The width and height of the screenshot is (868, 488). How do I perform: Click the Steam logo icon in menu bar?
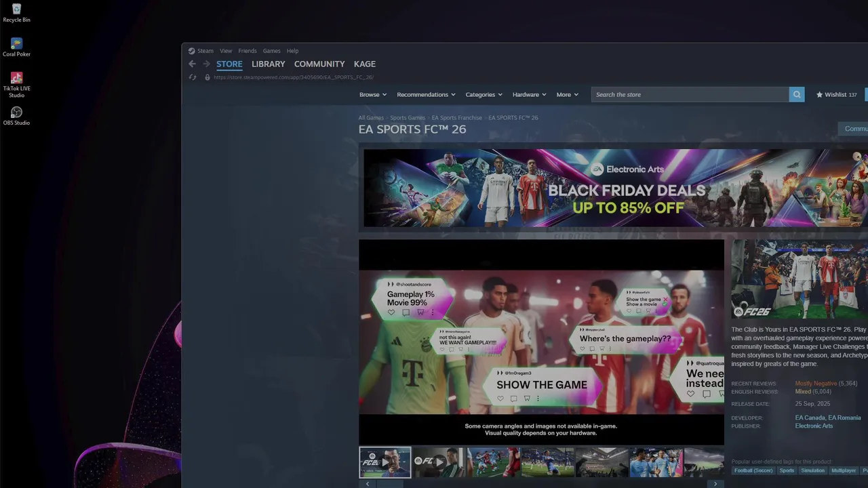tap(191, 51)
